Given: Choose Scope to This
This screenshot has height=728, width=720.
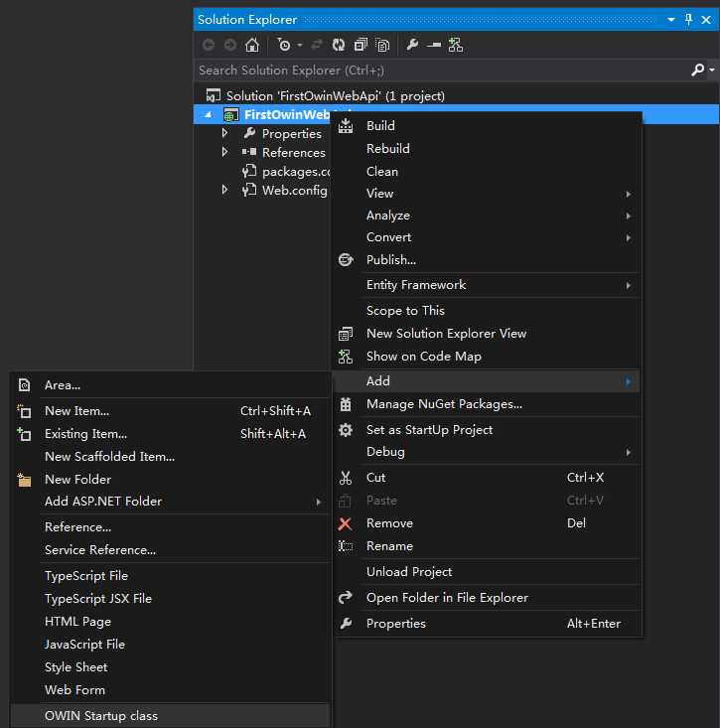Looking at the screenshot, I should [487, 311].
